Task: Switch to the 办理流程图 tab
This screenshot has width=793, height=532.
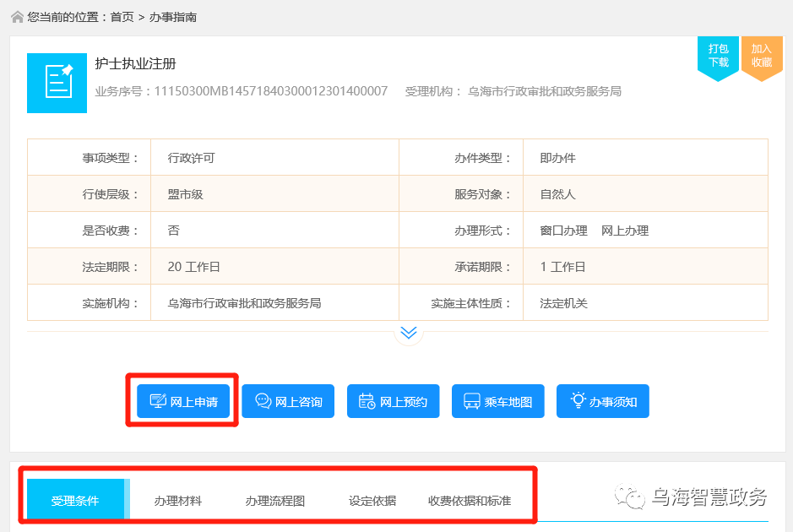Action: (277, 499)
